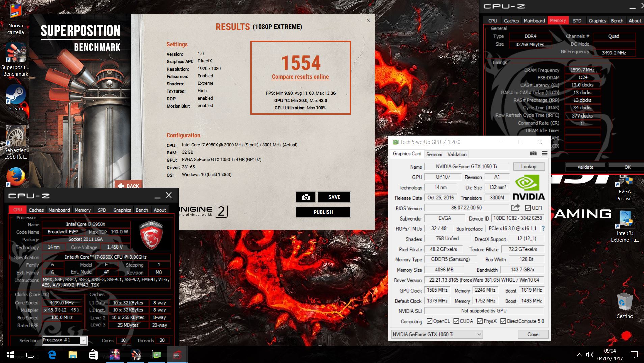The height and width of the screenshot is (363, 644).
Task: Switch to CPU-Z on the taskbar
Action: point(178,355)
